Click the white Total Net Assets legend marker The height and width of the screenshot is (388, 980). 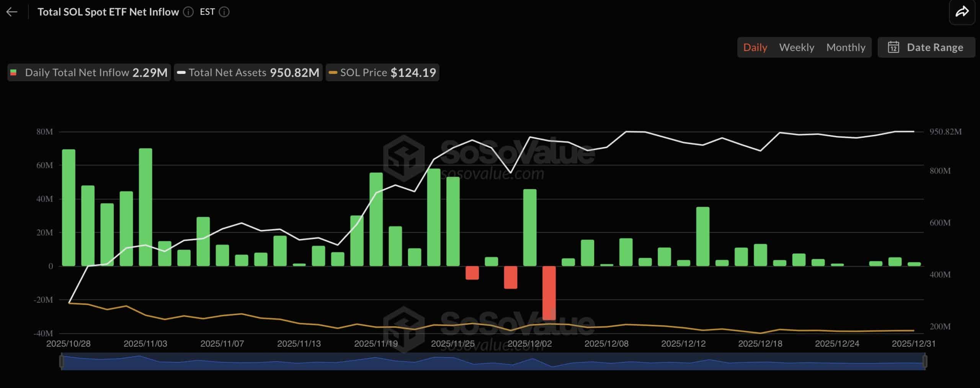point(181,72)
